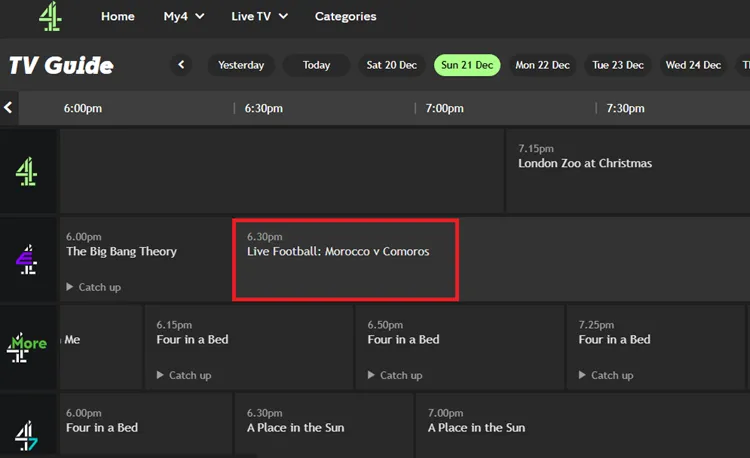Choose Wed 24 Dec in date bar
This screenshot has width=750, height=458.
coord(693,65)
